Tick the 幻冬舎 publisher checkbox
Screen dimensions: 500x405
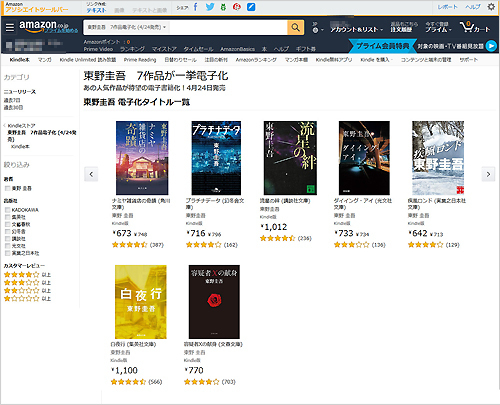7,231
